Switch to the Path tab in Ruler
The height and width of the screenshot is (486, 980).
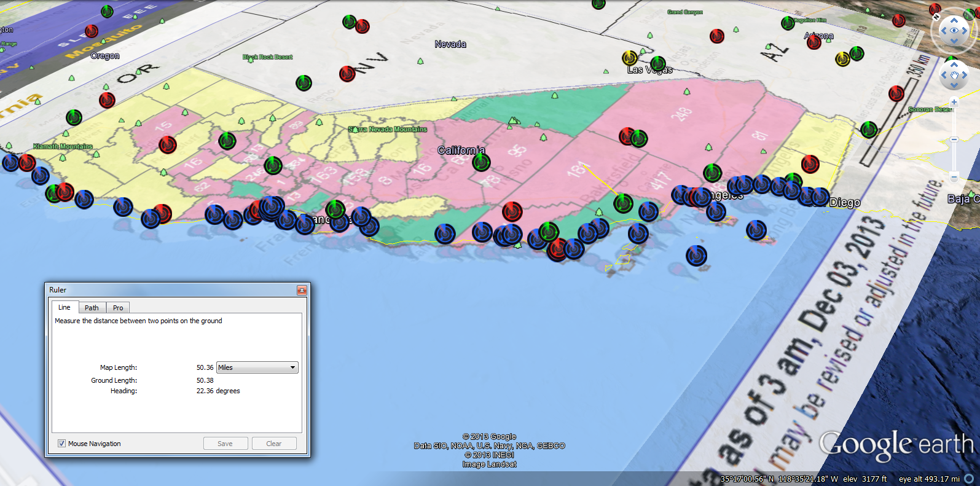point(92,308)
